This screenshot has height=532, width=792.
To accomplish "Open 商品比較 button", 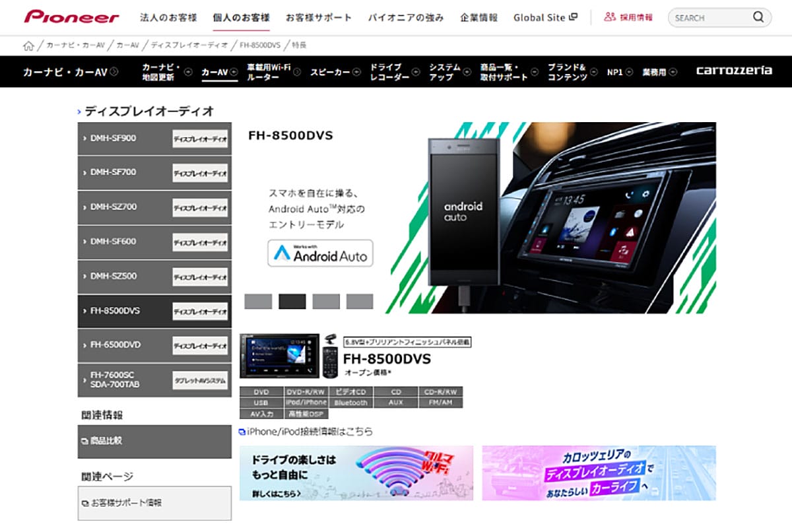I will click(x=154, y=441).
